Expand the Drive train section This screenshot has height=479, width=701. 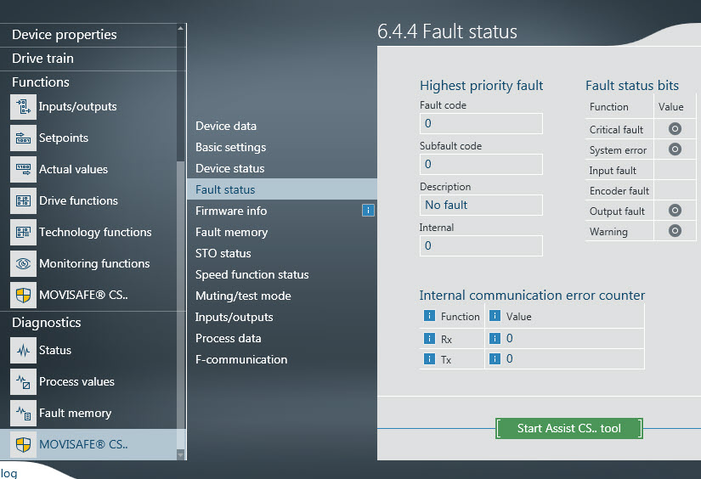tap(43, 58)
